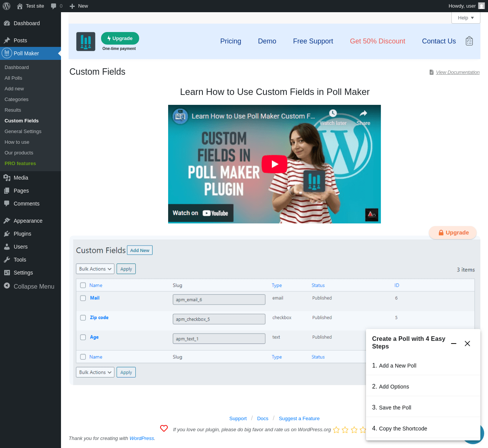
Task: Open Categories submenu item
Action: click(16, 99)
